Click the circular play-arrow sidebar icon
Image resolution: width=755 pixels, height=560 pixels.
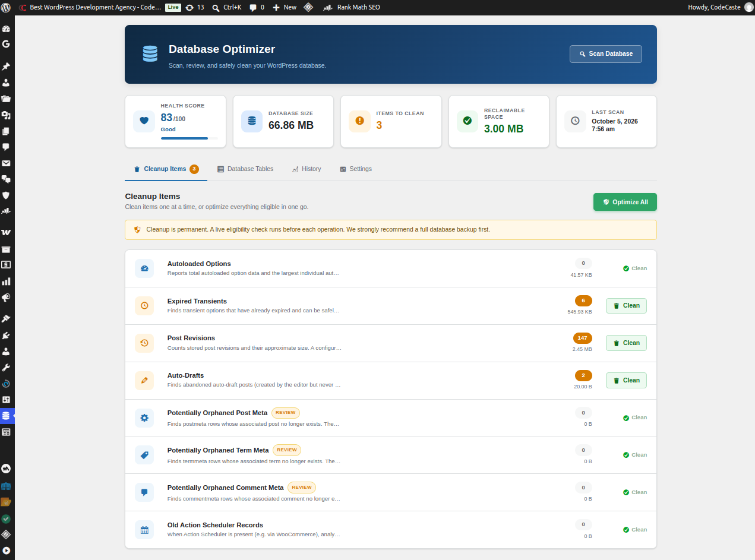pyautogui.click(x=6, y=550)
